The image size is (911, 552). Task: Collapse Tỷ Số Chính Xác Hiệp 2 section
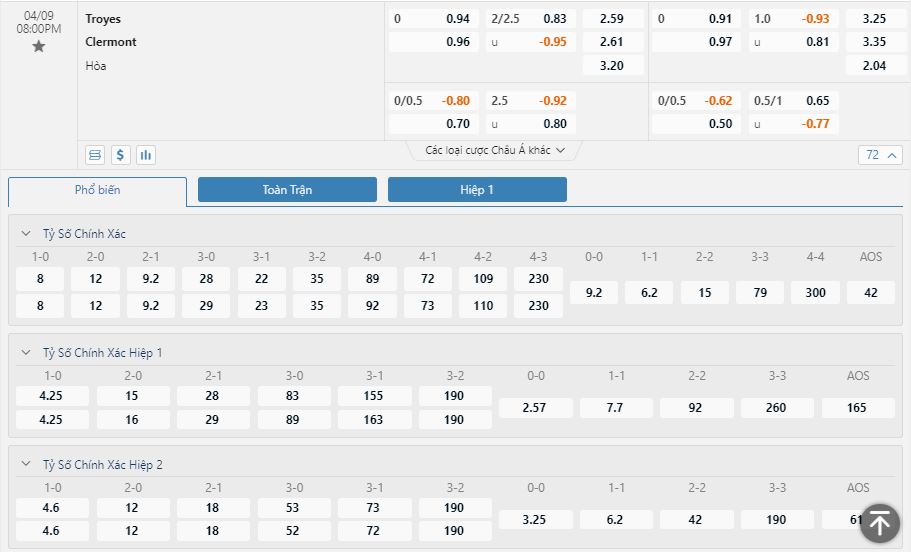(26, 464)
